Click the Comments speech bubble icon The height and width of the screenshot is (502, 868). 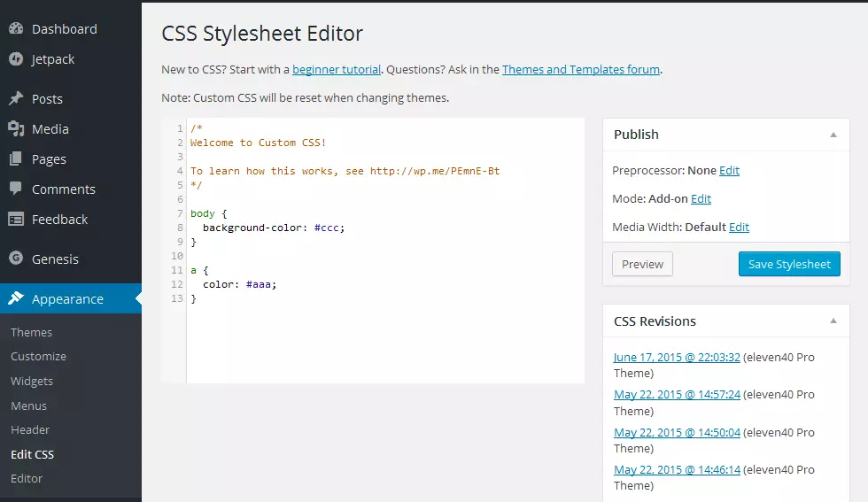pyautogui.click(x=16, y=189)
